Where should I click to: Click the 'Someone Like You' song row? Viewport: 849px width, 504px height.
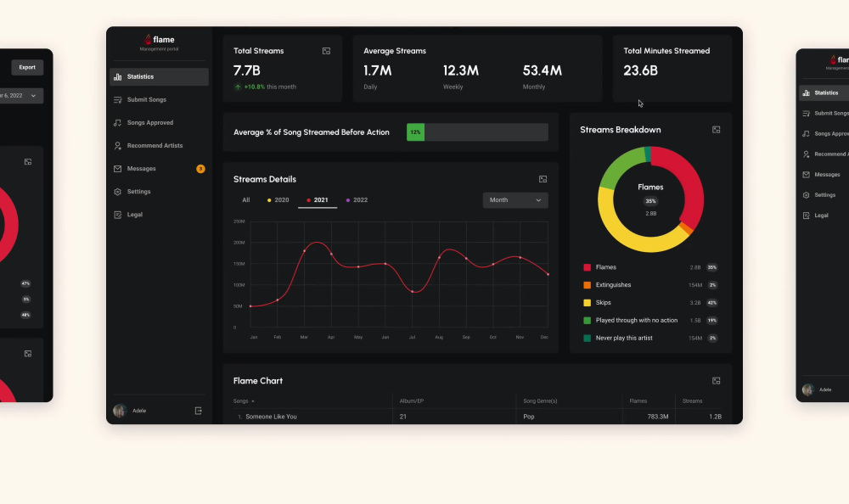click(x=477, y=417)
